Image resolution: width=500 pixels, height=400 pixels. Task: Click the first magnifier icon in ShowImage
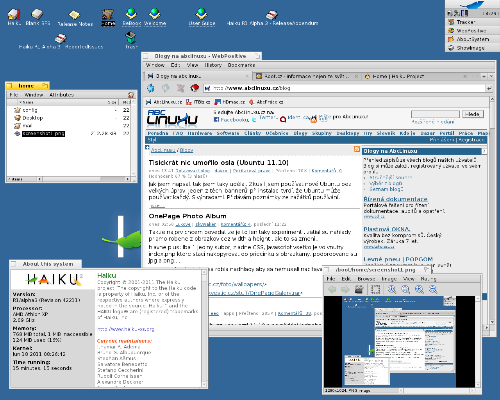point(392,289)
